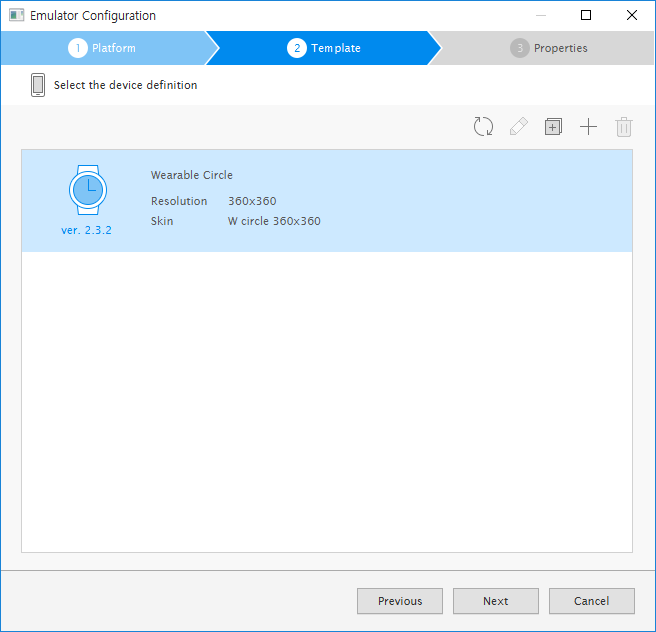Click the pencil edit template icon
This screenshot has width=656, height=632.
(518, 127)
